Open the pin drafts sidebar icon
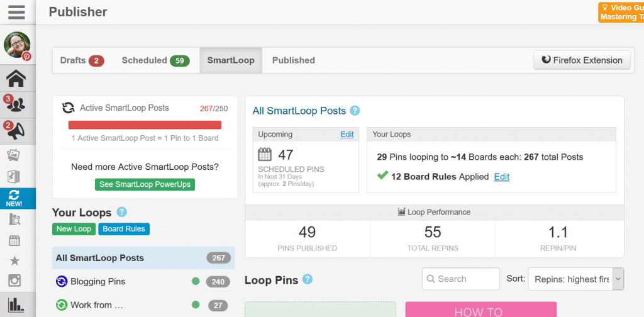The width and height of the screenshot is (644, 317). (14, 177)
